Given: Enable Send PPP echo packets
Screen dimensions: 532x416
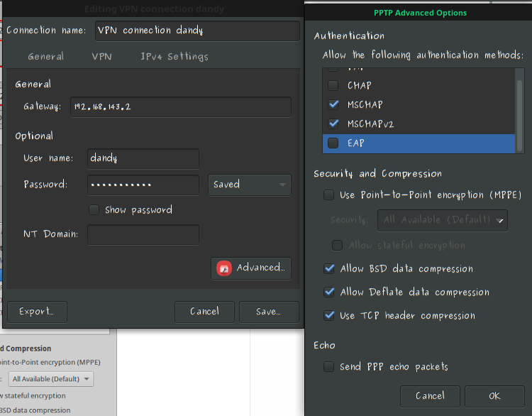Looking at the screenshot, I should pos(328,367).
